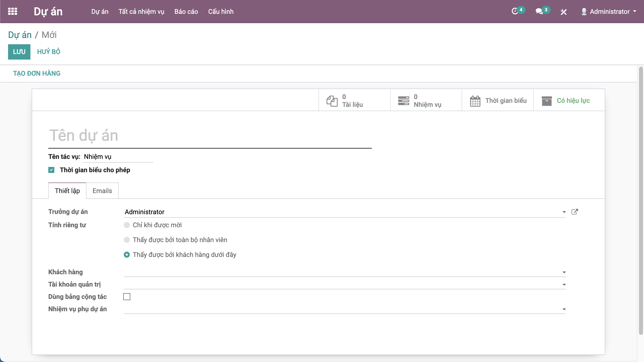
Task: Click the Nhiệm vụ tasks list icon
Action: (404, 101)
